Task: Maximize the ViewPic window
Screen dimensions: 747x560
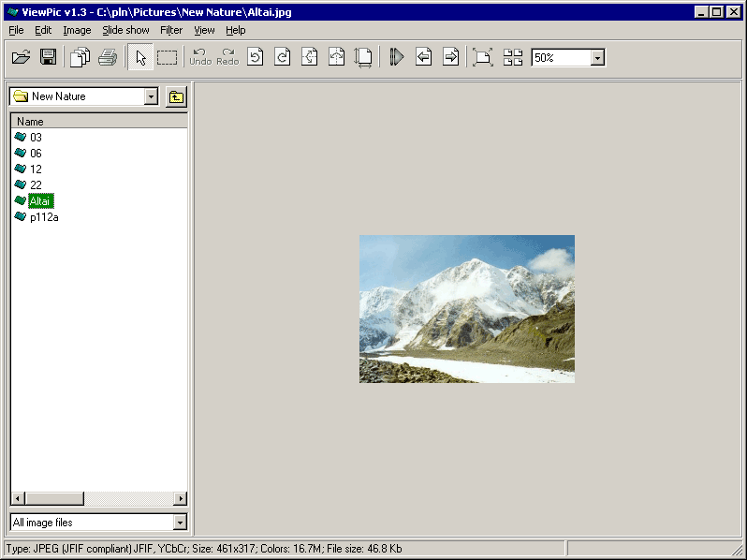Action: [x=716, y=12]
